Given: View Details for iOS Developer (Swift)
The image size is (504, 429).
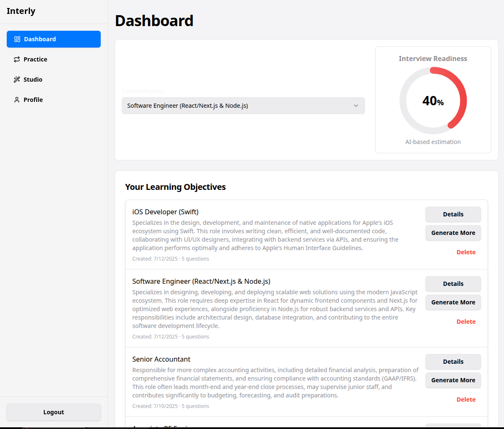Looking at the screenshot, I should [453, 214].
